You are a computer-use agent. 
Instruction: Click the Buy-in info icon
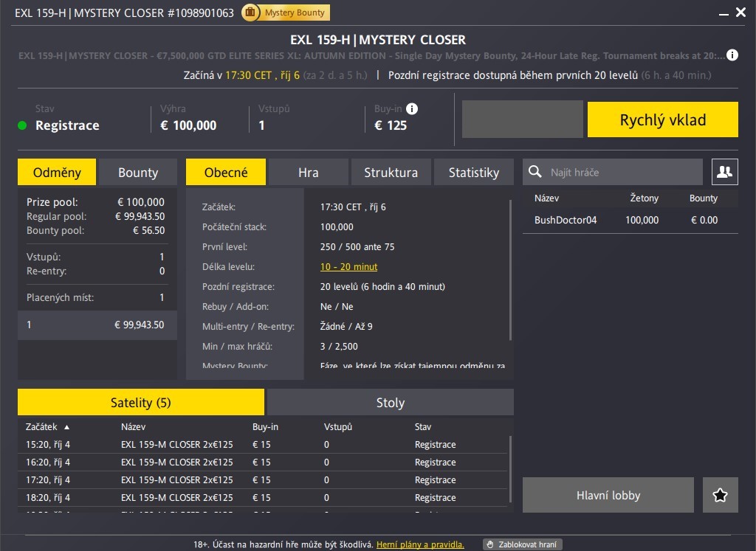pyautogui.click(x=413, y=108)
